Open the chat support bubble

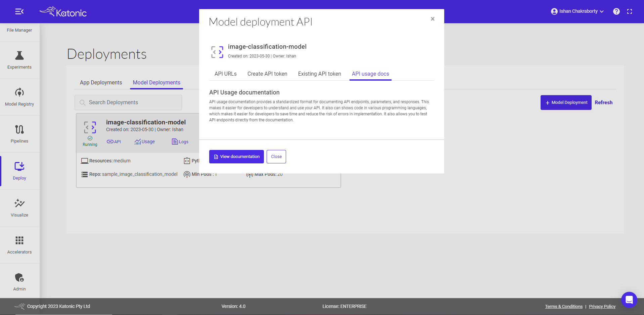point(629,300)
